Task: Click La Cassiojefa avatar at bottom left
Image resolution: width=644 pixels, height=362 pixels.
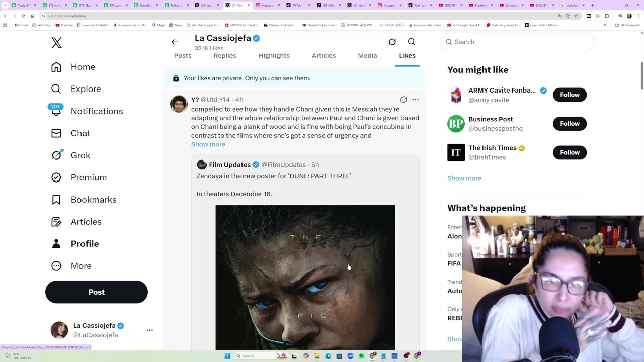Action: point(59,330)
